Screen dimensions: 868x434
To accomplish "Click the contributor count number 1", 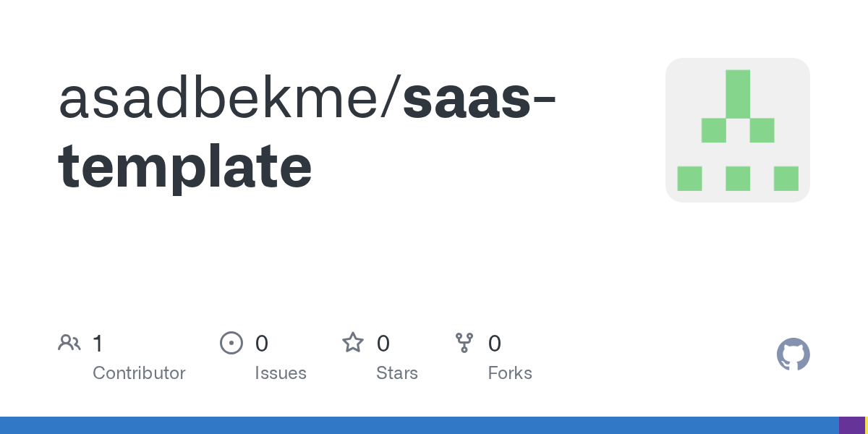I will point(98,343).
